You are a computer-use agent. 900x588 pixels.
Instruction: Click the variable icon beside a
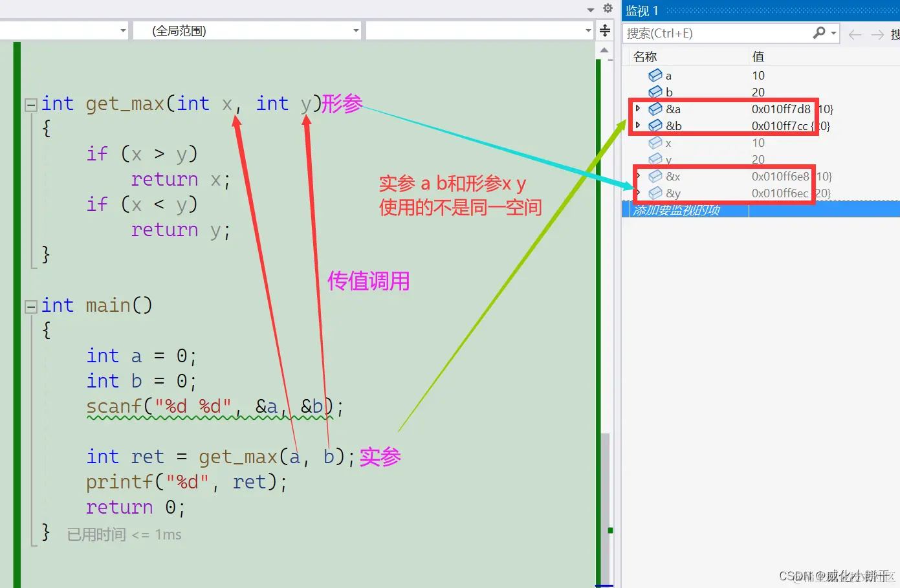click(x=655, y=75)
